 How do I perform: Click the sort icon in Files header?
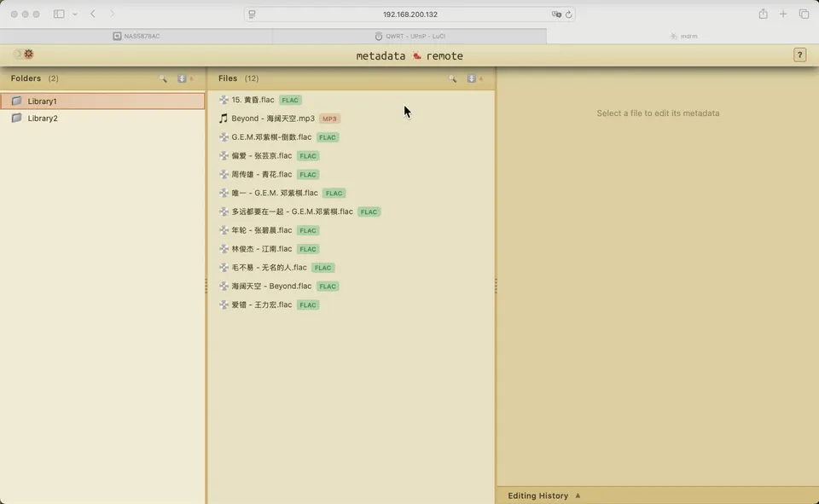pos(472,78)
